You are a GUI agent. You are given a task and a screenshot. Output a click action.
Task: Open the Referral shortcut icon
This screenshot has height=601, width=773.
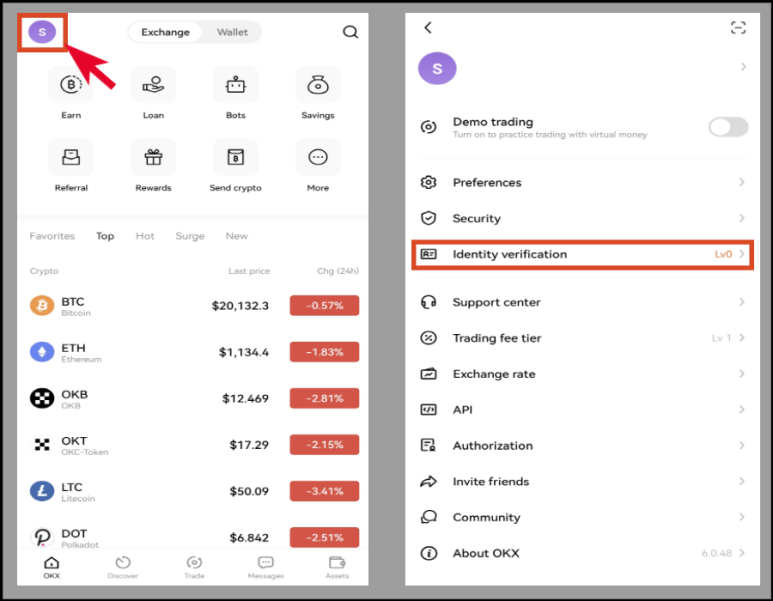coord(71,157)
